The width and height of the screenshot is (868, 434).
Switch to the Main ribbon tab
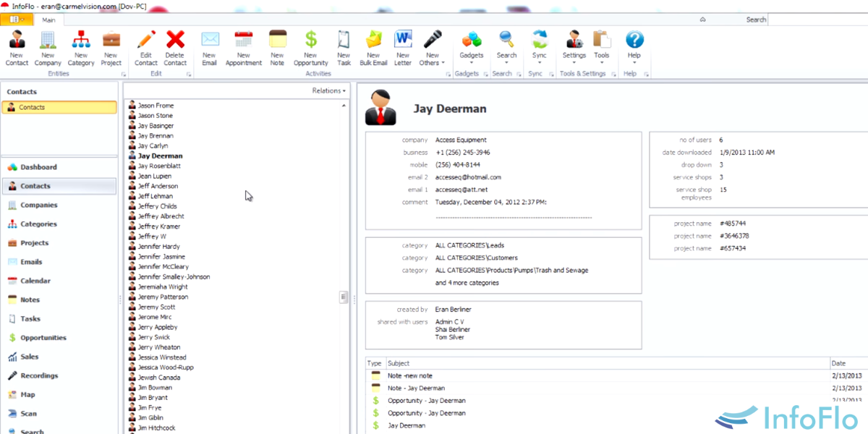(48, 20)
